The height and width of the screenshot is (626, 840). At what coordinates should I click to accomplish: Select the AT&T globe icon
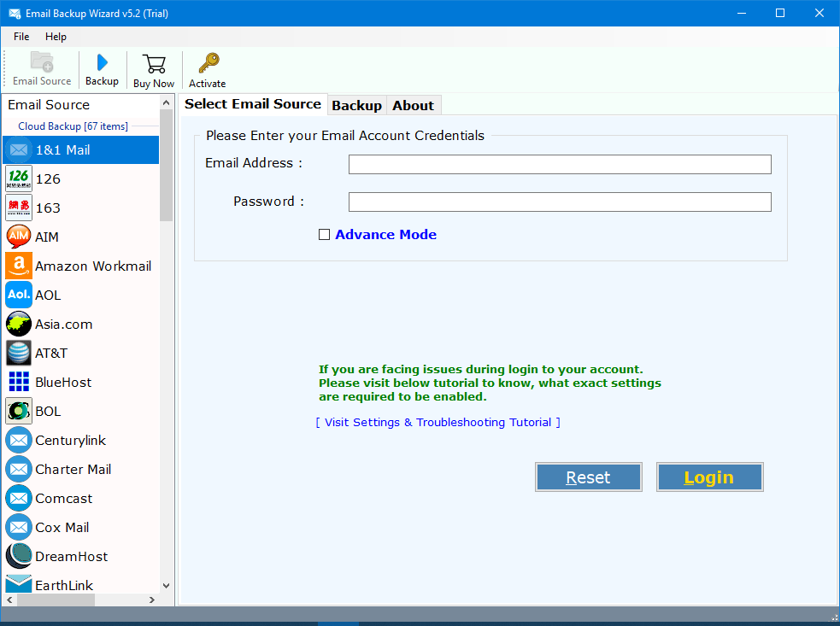[19, 353]
